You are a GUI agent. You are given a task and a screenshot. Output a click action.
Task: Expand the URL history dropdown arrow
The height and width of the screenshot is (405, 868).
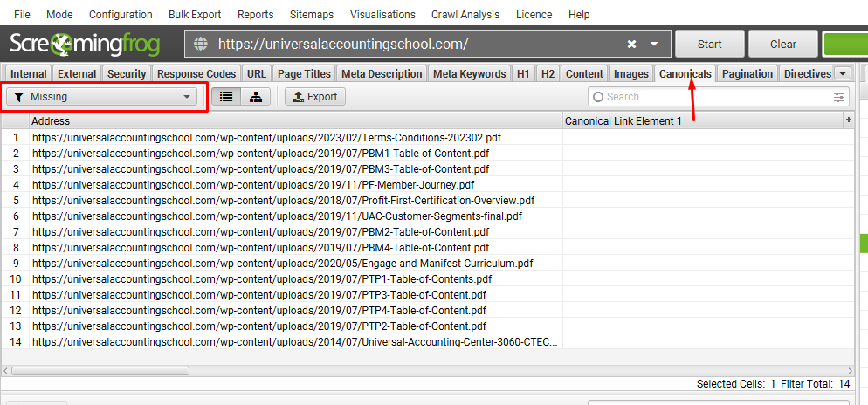tap(654, 45)
